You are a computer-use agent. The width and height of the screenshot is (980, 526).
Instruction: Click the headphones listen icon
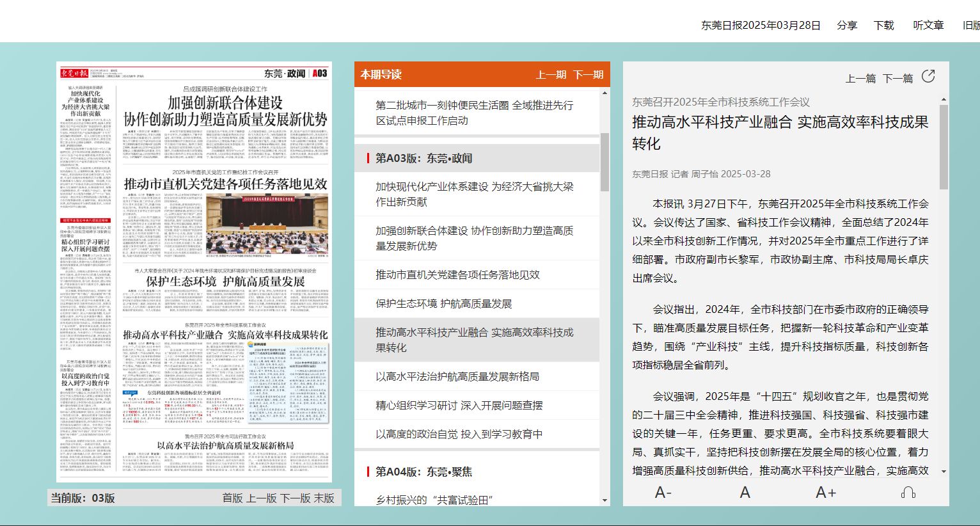[908, 492]
